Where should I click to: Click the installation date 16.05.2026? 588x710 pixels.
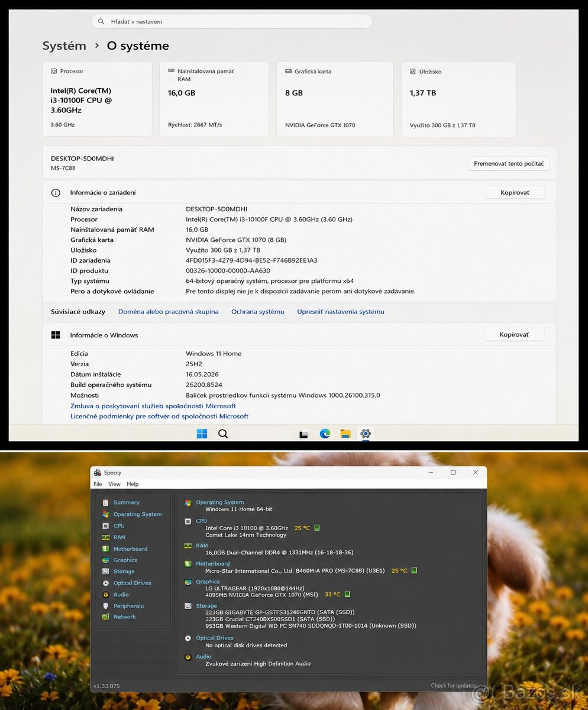(202, 375)
